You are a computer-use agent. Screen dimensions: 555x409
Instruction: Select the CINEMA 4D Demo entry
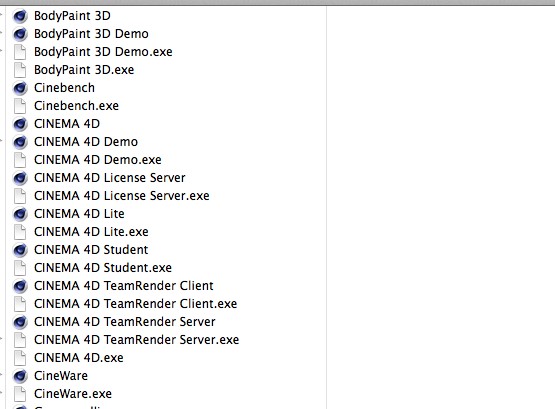pyautogui.click(x=86, y=142)
